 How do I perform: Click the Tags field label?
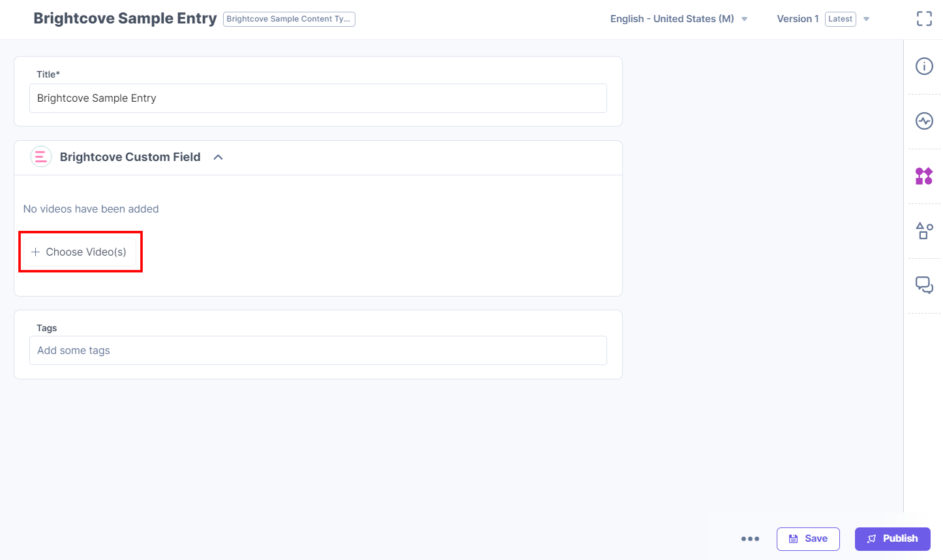point(47,328)
